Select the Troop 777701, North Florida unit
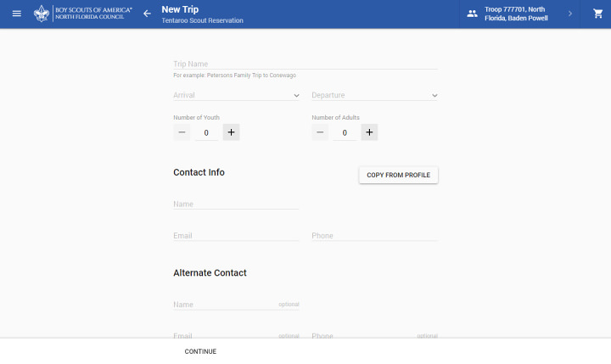The image size is (611, 364). point(516,14)
